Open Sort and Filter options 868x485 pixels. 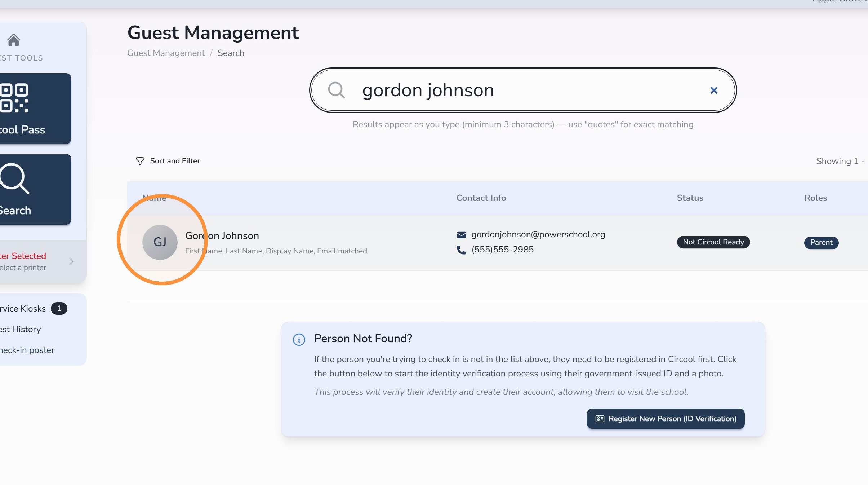point(168,161)
